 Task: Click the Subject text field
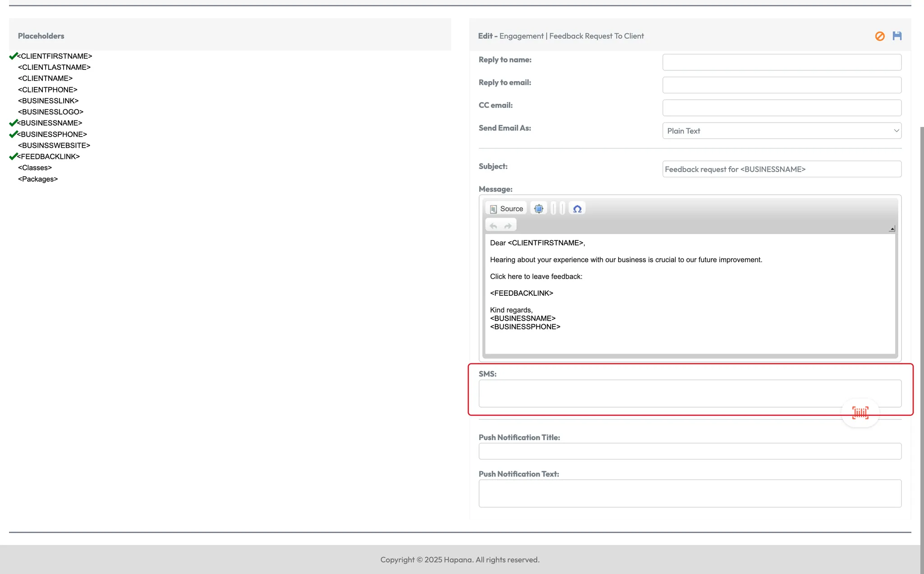pos(781,169)
